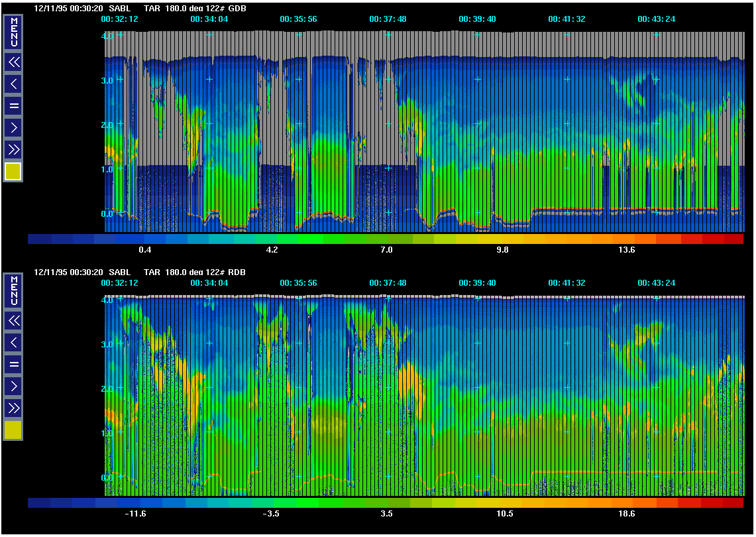Open the MENU button in the top panel
The height and width of the screenshot is (537, 756).
[x=14, y=32]
